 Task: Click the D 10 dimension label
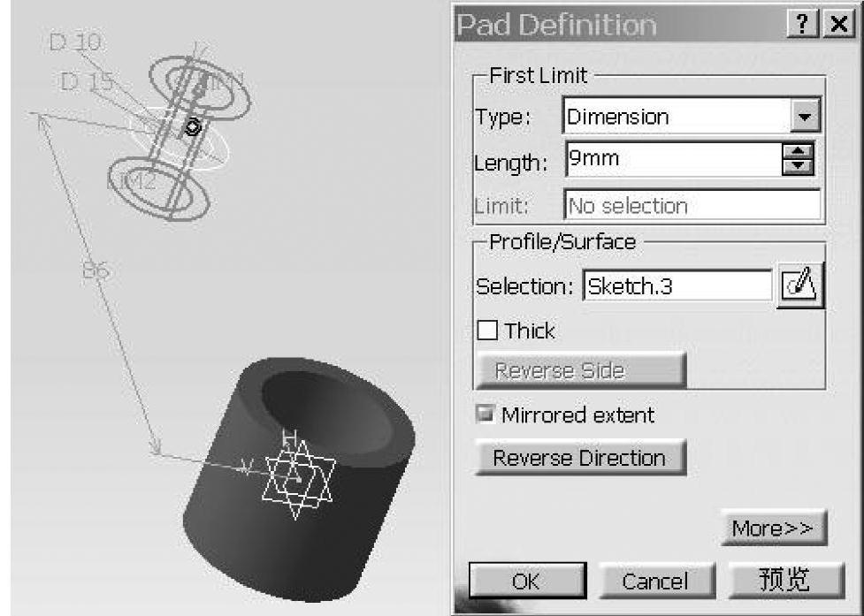pos(75,42)
